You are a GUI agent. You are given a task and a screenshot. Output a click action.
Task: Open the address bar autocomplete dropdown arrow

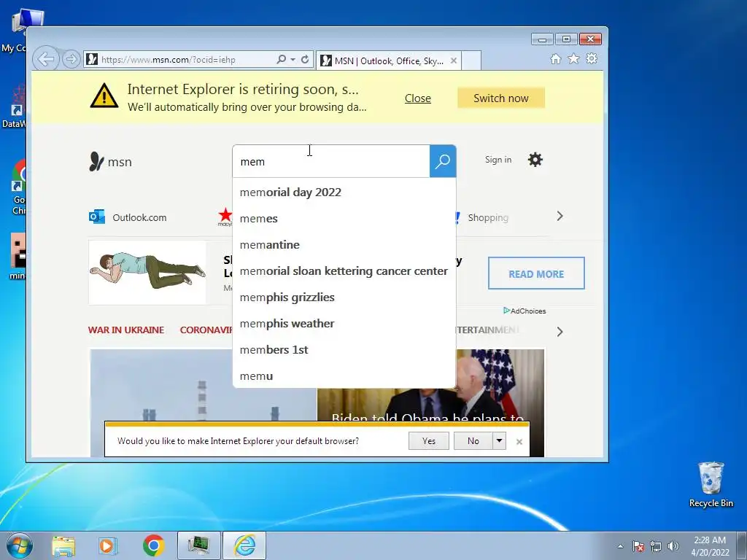click(293, 60)
